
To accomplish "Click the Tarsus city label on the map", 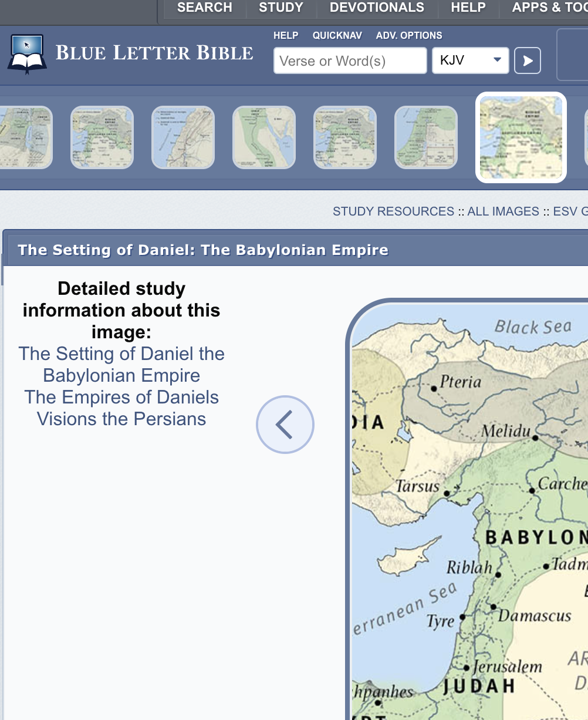I will pyautogui.click(x=418, y=486).
